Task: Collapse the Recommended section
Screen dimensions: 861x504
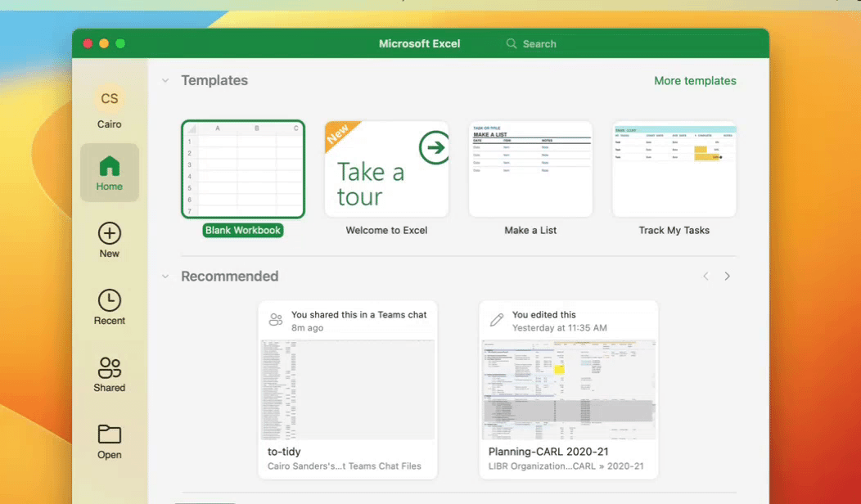Action: (165, 277)
